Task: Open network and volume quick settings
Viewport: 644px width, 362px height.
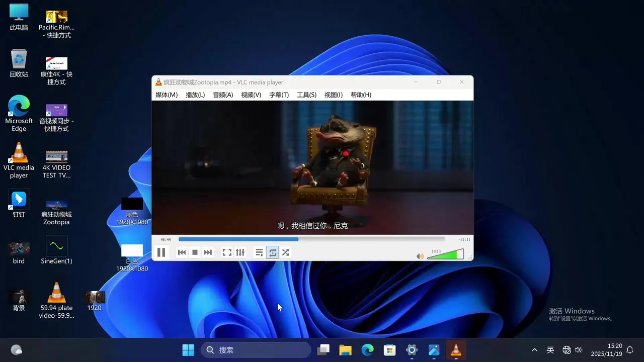Action: point(572,350)
